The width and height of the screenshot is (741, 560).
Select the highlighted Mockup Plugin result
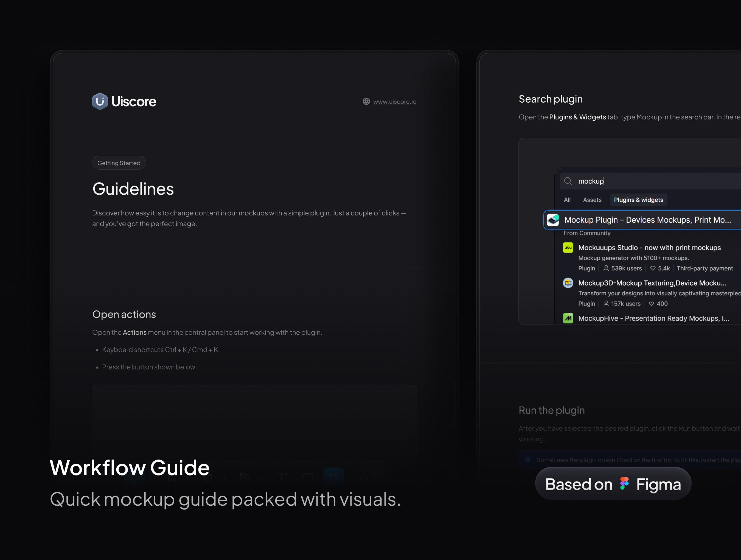(647, 220)
